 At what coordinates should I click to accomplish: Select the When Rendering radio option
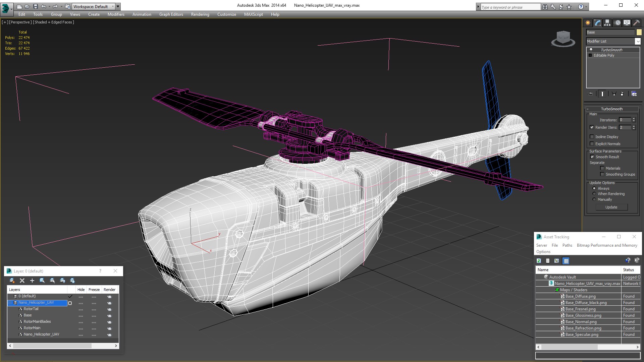pos(594,194)
